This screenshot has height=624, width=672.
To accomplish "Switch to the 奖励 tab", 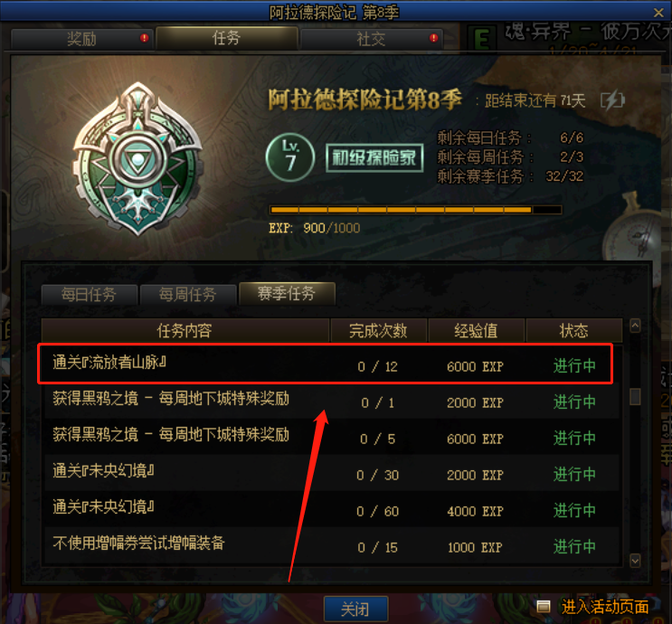I will click(82, 39).
